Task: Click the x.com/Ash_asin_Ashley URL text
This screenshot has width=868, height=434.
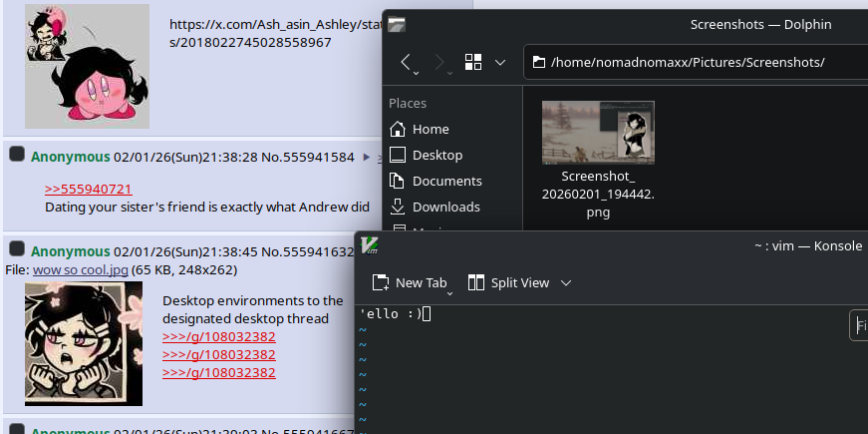Action: pyautogui.click(x=274, y=33)
